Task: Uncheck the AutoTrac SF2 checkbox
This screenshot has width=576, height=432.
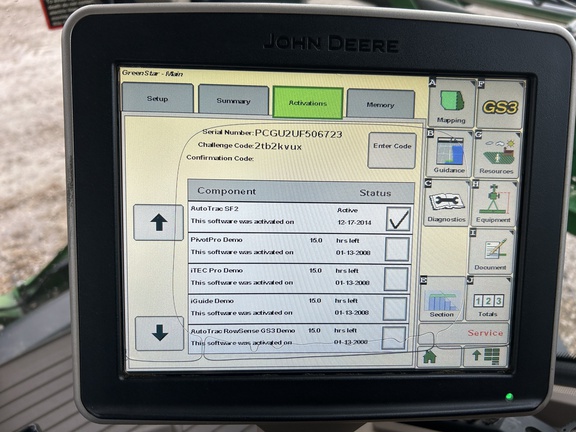Action: tap(399, 219)
